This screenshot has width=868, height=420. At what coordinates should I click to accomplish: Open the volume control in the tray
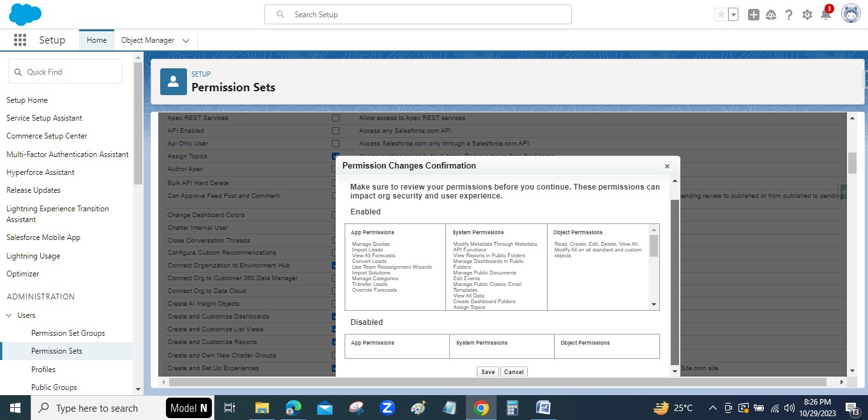click(x=789, y=409)
